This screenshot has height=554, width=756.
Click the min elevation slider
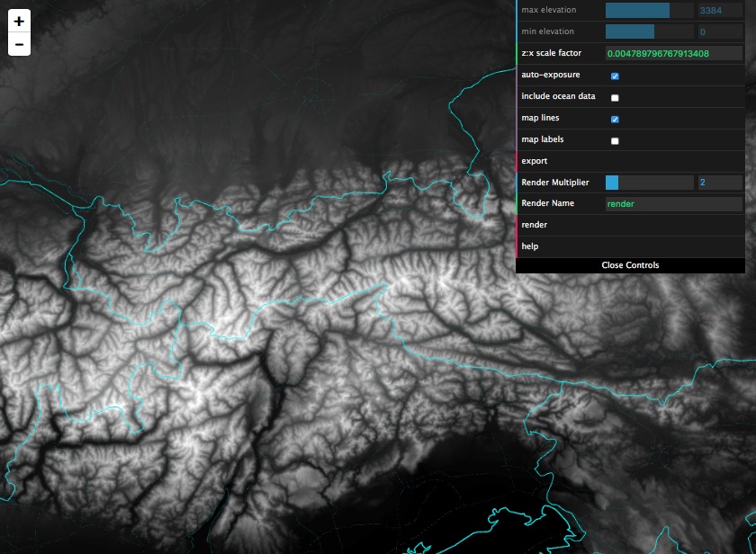pos(648,31)
